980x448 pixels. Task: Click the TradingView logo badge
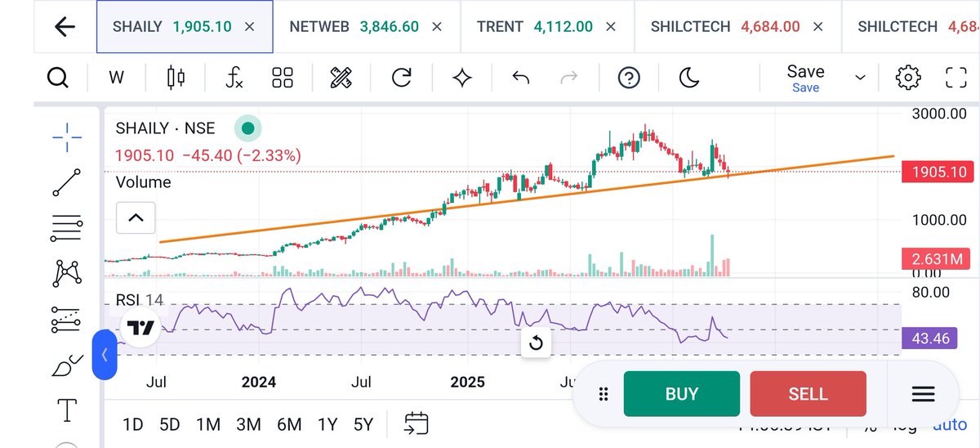[x=140, y=329]
